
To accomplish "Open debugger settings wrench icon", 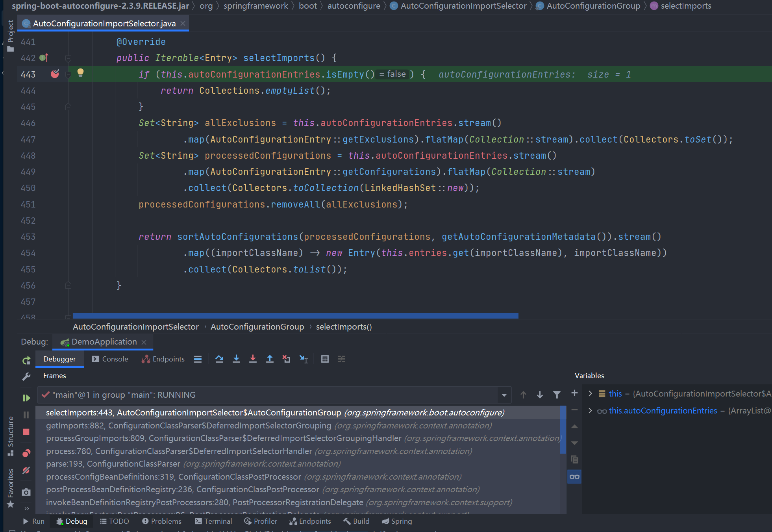I will tap(26, 377).
